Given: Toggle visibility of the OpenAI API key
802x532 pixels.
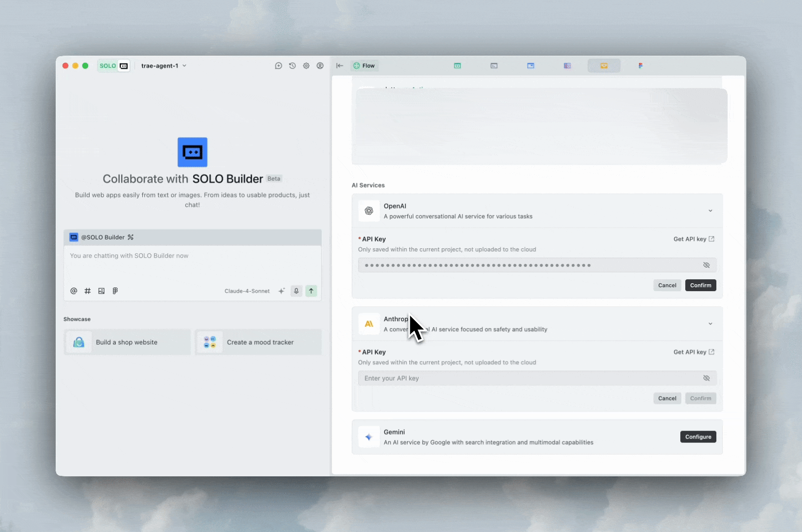Looking at the screenshot, I should click(x=706, y=266).
